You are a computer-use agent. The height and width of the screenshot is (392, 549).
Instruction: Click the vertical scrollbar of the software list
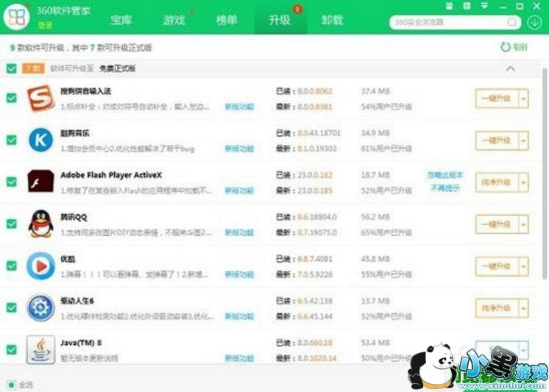tap(545, 175)
